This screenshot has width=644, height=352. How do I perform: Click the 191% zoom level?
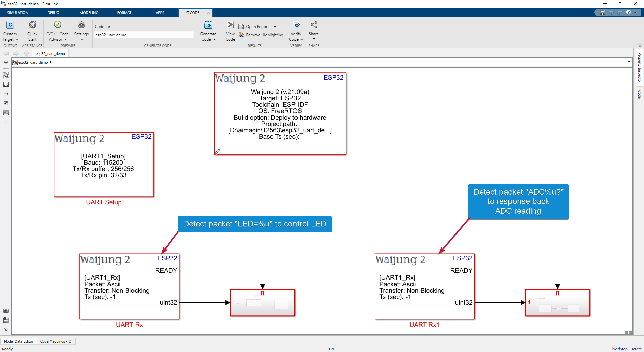tap(331, 349)
